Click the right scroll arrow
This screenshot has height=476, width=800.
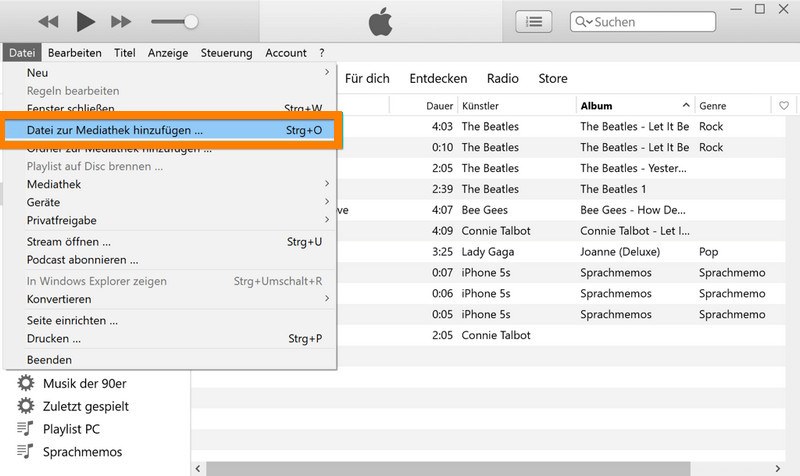(x=778, y=468)
